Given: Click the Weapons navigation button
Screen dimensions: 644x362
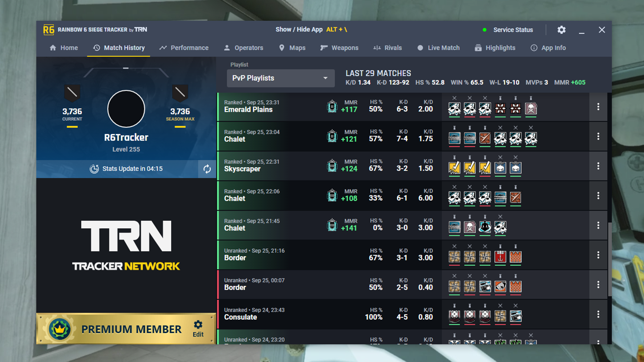Looking at the screenshot, I should 346,48.
